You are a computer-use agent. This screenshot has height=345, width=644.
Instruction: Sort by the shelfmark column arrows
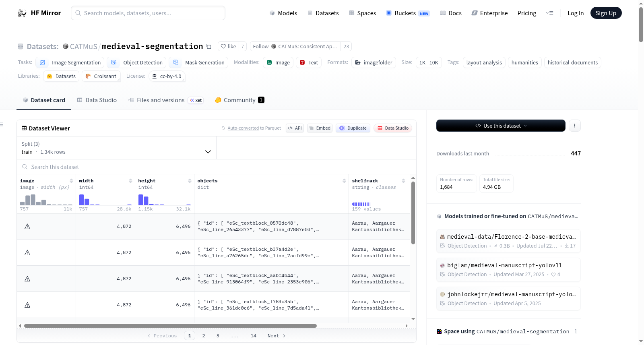point(403,181)
